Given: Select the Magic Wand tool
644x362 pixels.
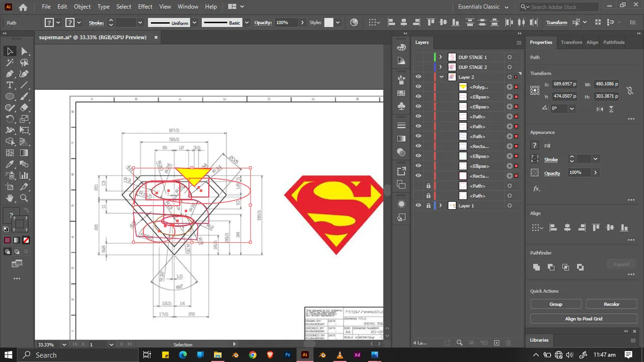Looking at the screenshot, I should (x=10, y=63).
